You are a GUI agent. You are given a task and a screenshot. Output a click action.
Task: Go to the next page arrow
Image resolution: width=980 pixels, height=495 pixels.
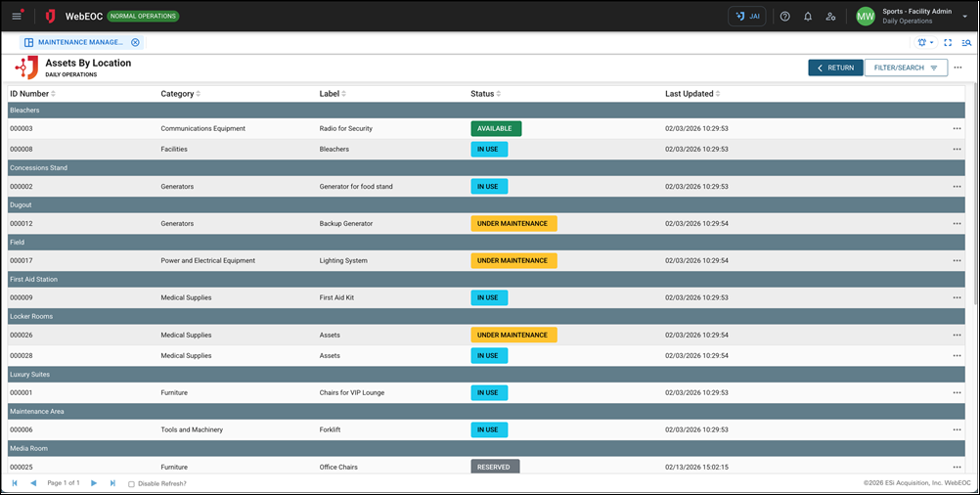[94, 483]
